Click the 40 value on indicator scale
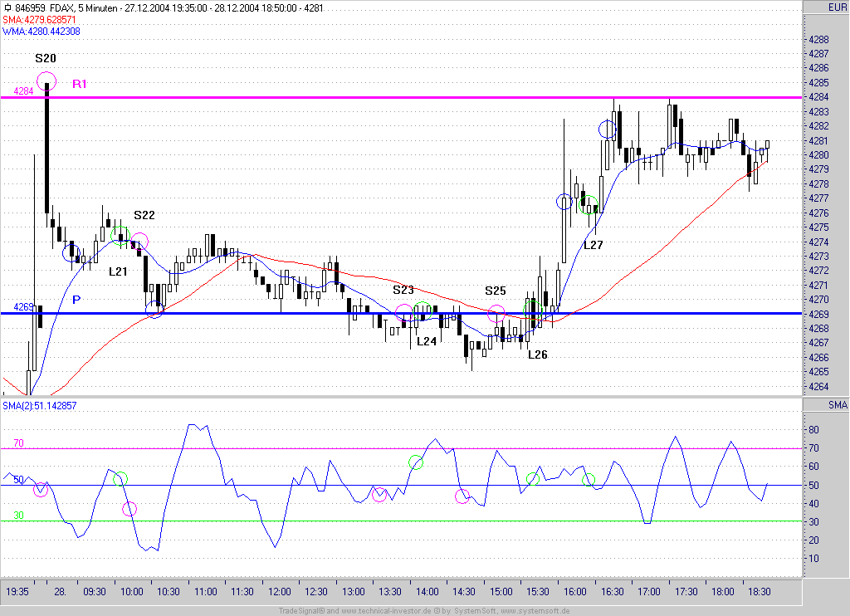Image resolution: width=850 pixels, height=616 pixels. point(813,504)
